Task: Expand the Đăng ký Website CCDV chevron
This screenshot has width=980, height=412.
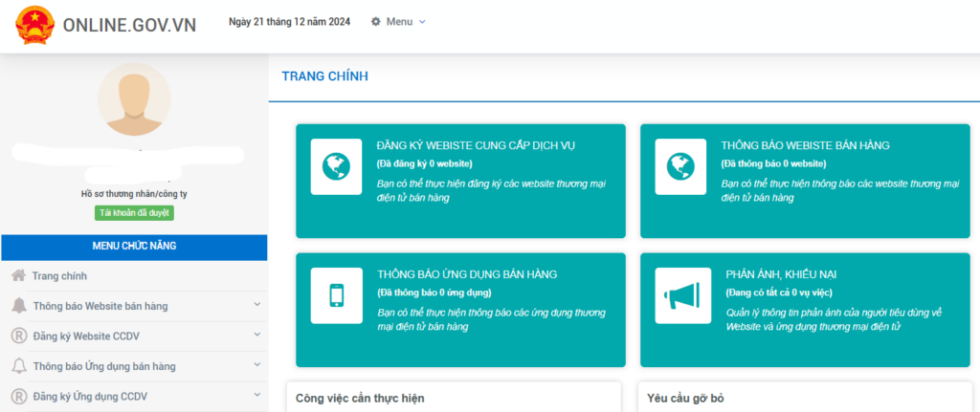Action: point(256,335)
